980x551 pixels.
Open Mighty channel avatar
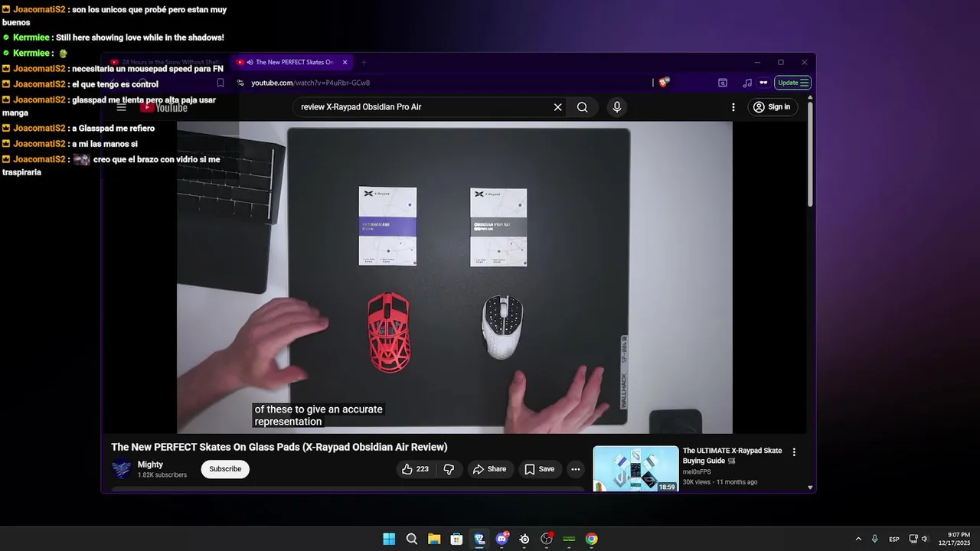pyautogui.click(x=122, y=469)
